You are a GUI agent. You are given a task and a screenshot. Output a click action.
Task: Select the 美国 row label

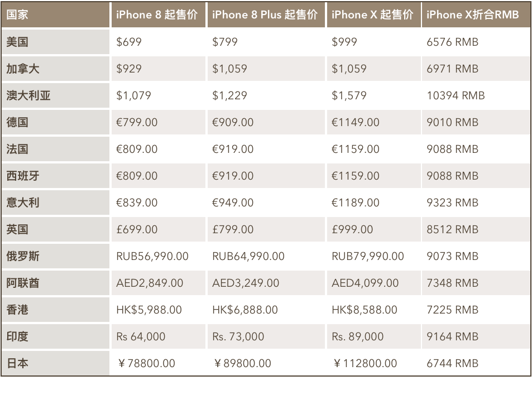click(17, 42)
